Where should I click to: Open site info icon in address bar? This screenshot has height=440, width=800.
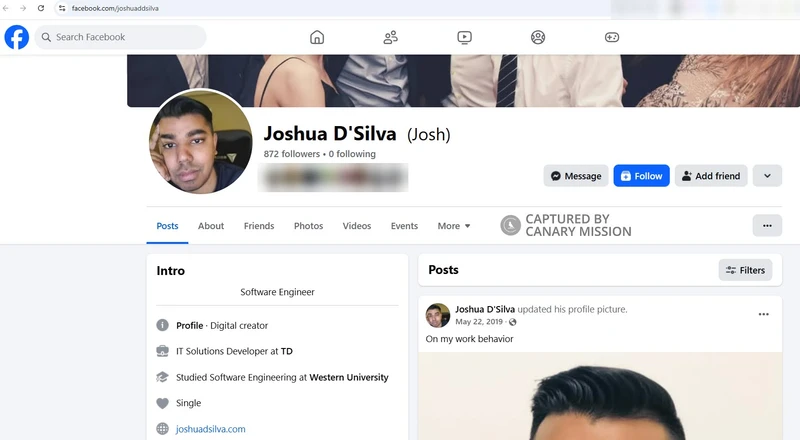click(x=62, y=8)
